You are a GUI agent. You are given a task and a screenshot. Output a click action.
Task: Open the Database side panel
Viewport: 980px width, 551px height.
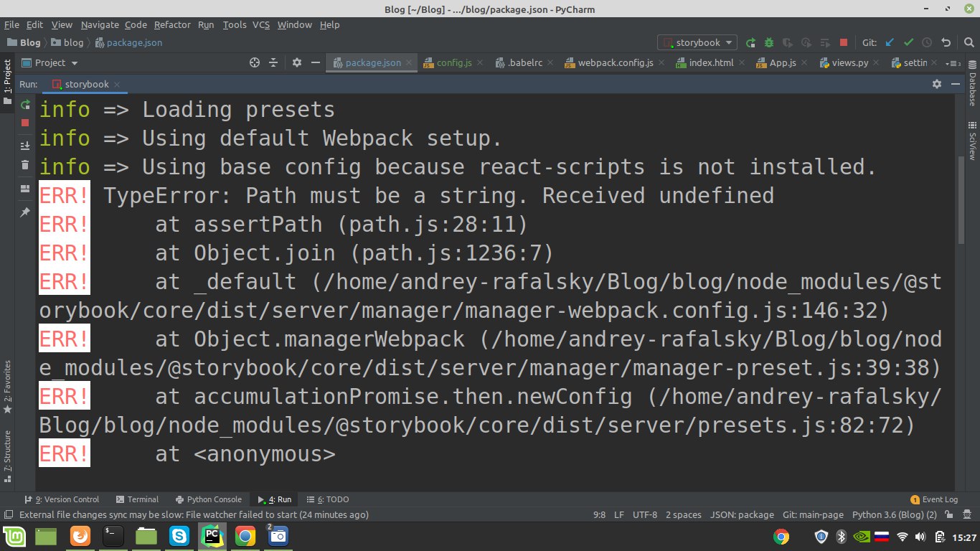(972, 83)
